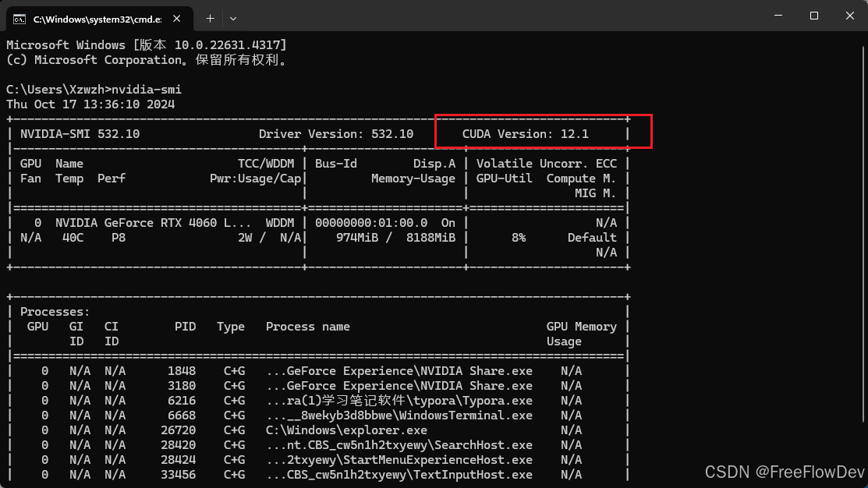The image size is (868, 488).
Task: Click the WindowsTerminal.exe process name
Action: pos(399,416)
